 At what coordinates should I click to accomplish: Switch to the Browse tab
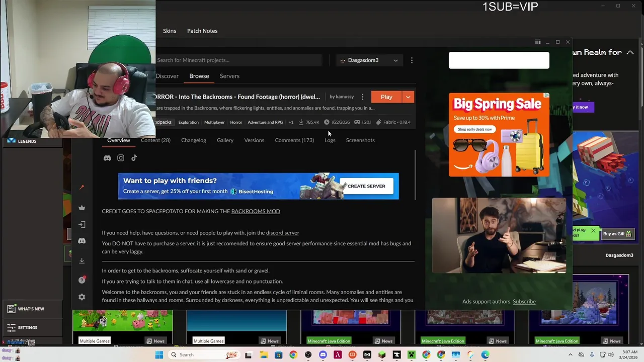[x=199, y=76]
